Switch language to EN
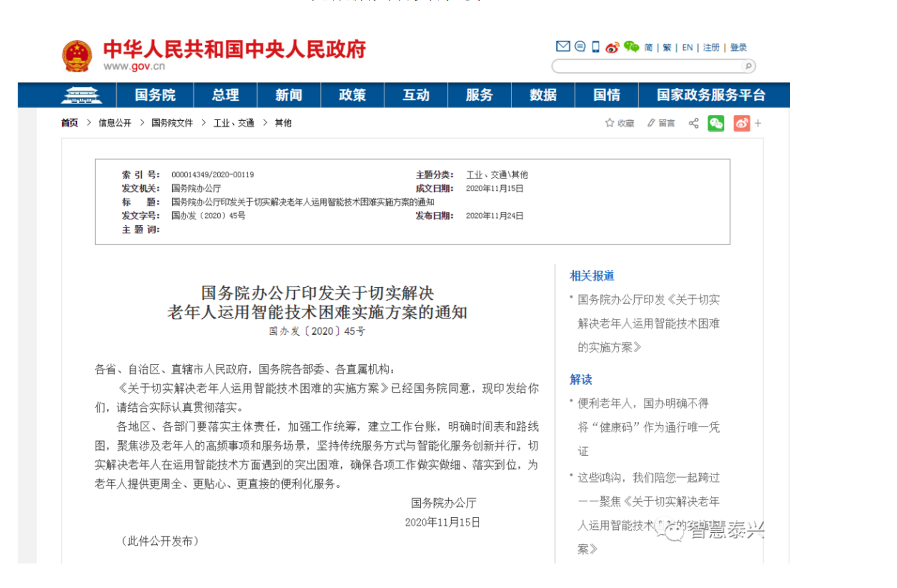The width and height of the screenshot is (897, 588). pos(687,48)
